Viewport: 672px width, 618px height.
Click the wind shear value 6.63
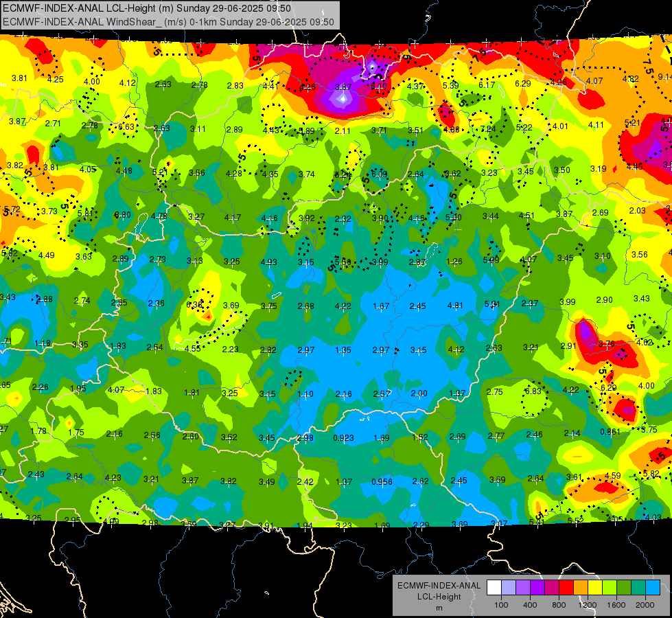coord(126,126)
